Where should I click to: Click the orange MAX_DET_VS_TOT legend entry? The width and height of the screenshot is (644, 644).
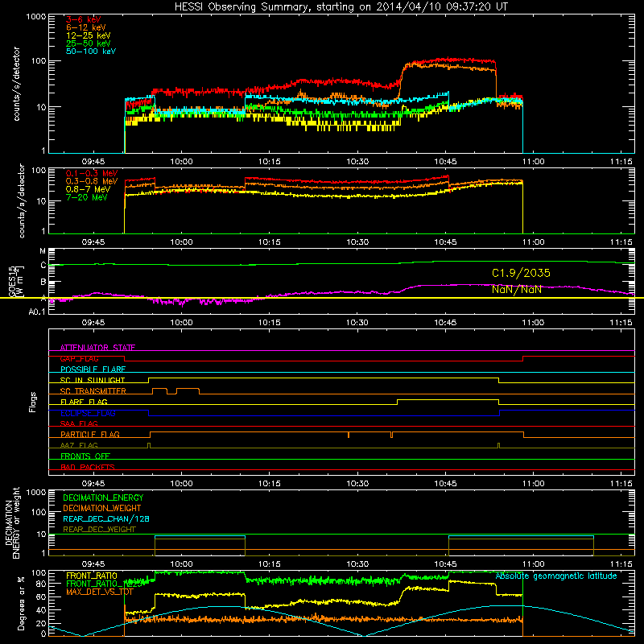[100, 592]
